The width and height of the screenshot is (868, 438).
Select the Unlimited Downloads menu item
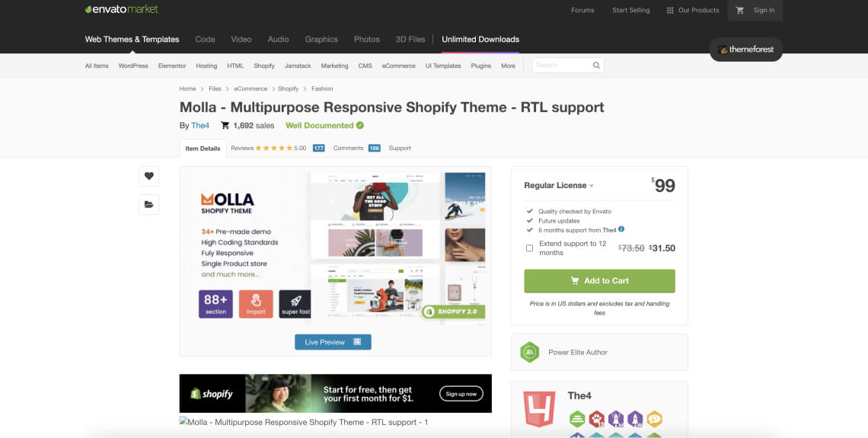click(480, 39)
